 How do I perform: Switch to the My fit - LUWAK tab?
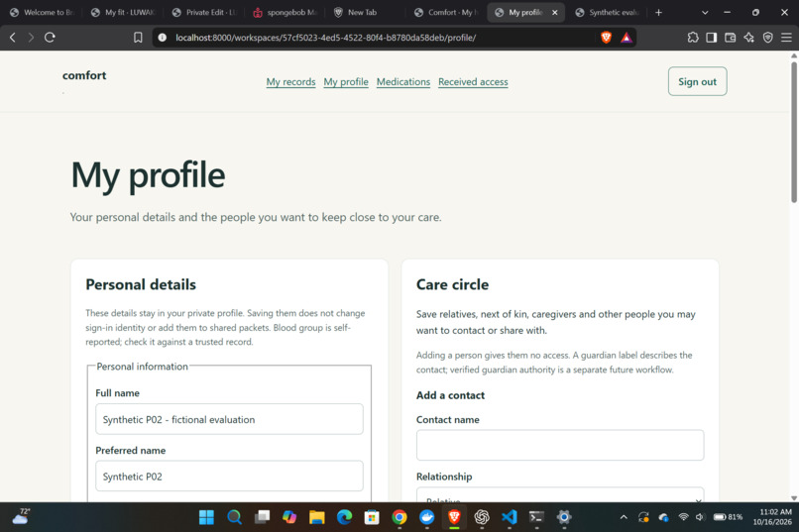[123, 12]
